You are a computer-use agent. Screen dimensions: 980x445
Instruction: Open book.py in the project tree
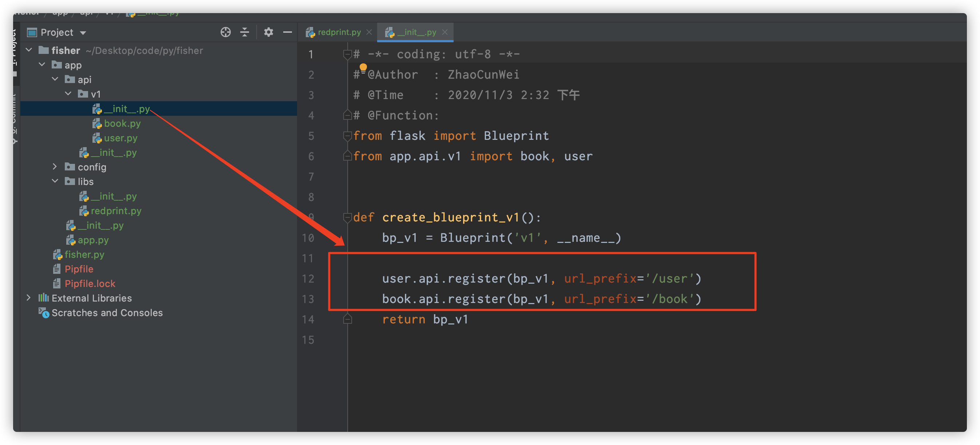click(x=122, y=123)
